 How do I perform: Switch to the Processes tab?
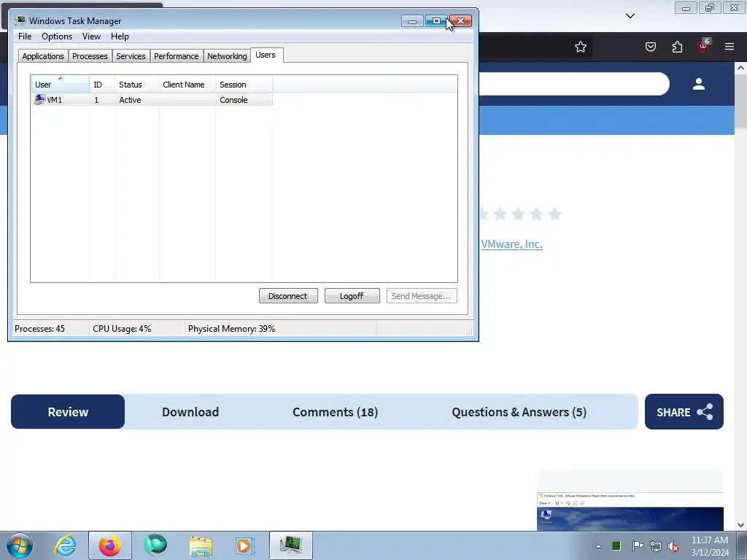click(x=90, y=55)
